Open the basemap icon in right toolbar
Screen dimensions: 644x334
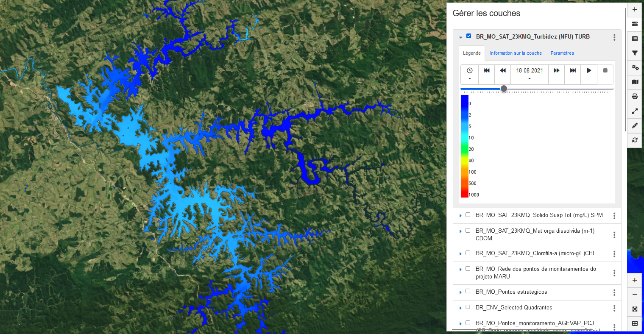(635, 82)
